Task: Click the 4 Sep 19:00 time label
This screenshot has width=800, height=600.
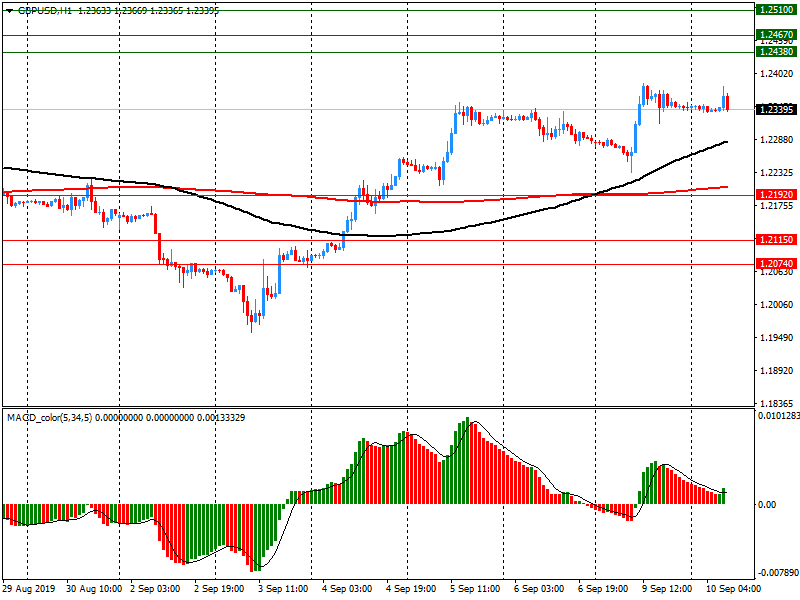Action: (411, 589)
